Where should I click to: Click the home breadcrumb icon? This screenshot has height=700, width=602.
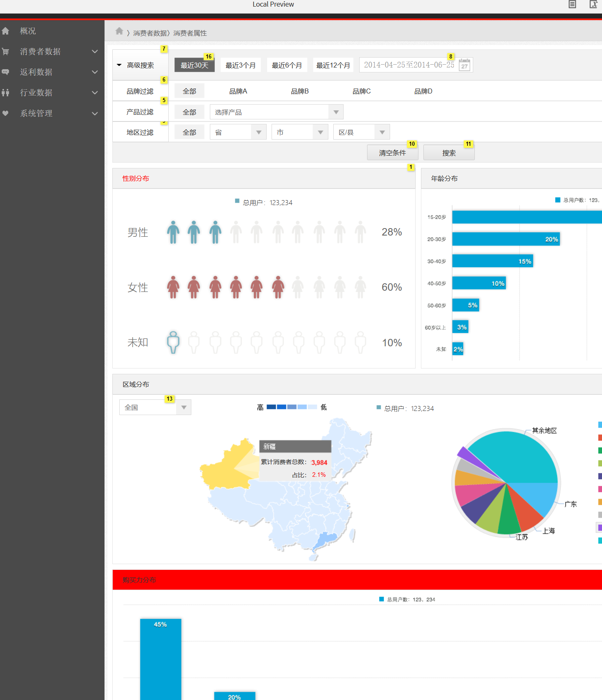click(x=119, y=31)
